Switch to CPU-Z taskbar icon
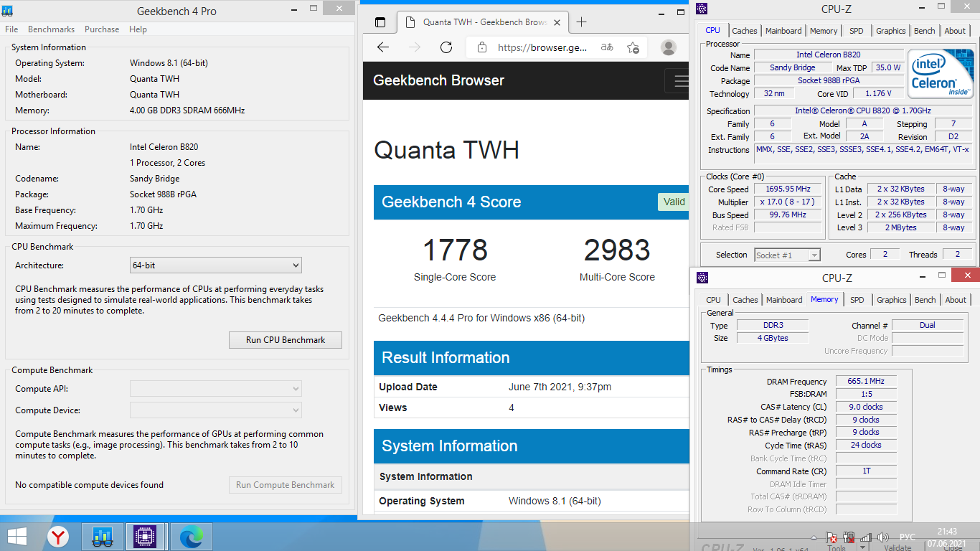The height and width of the screenshot is (551, 980). [146, 536]
